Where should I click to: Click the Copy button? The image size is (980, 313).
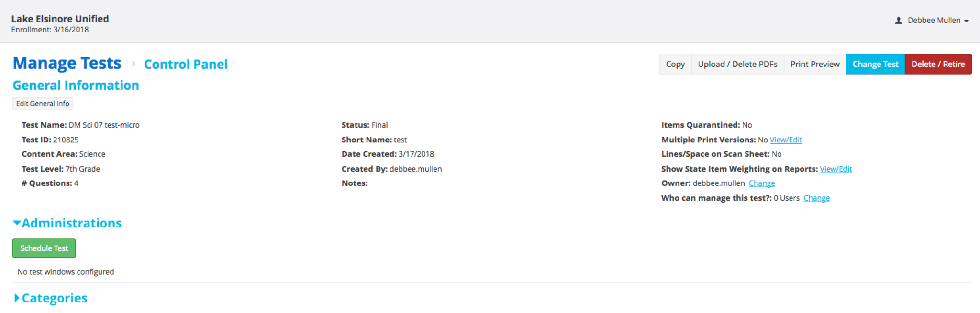pos(675,64)
